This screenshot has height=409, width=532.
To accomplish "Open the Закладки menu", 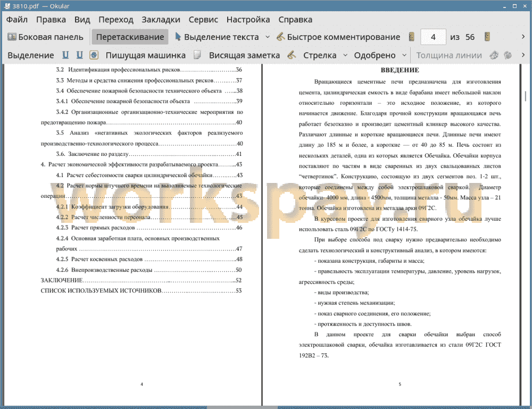I will pyautogui.click(x=161, y=20).
